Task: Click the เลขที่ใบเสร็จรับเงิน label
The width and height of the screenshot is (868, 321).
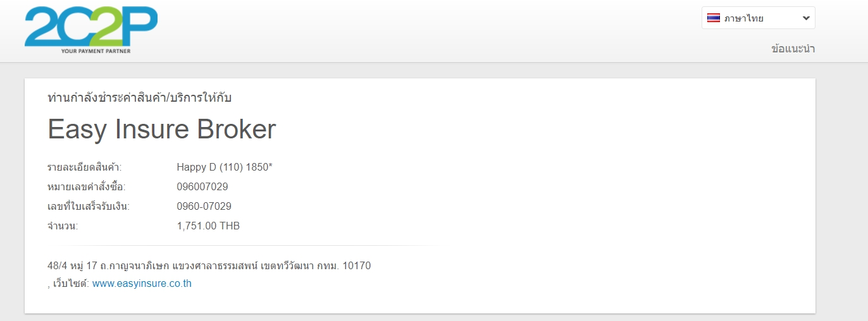Action: tap(89, 207)
